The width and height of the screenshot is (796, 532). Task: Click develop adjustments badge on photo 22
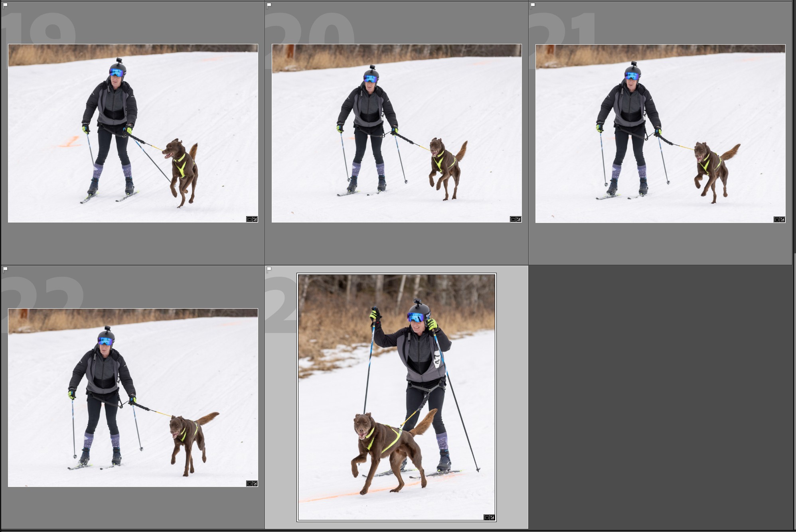tap(255, 484)
